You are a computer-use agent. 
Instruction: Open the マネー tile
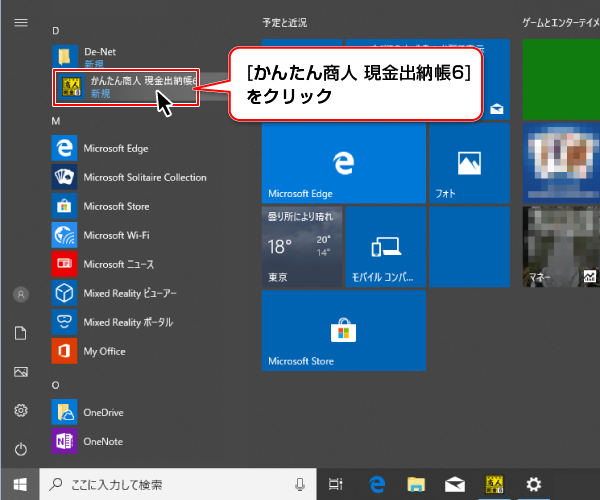[561, 247]
